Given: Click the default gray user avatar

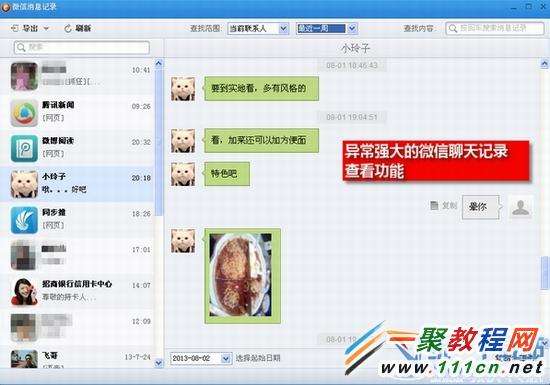Looking at the screenshot, I should pyautogui.click(x=521, y=207).
